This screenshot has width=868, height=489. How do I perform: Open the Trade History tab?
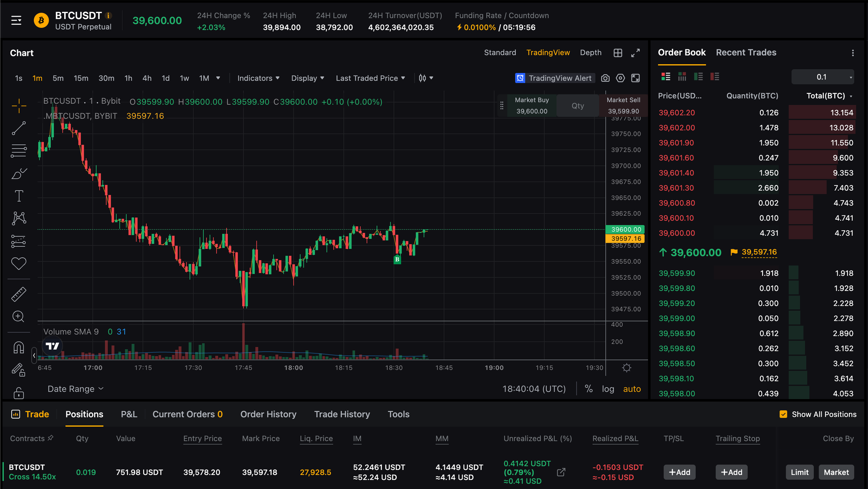tap(342, 414)
